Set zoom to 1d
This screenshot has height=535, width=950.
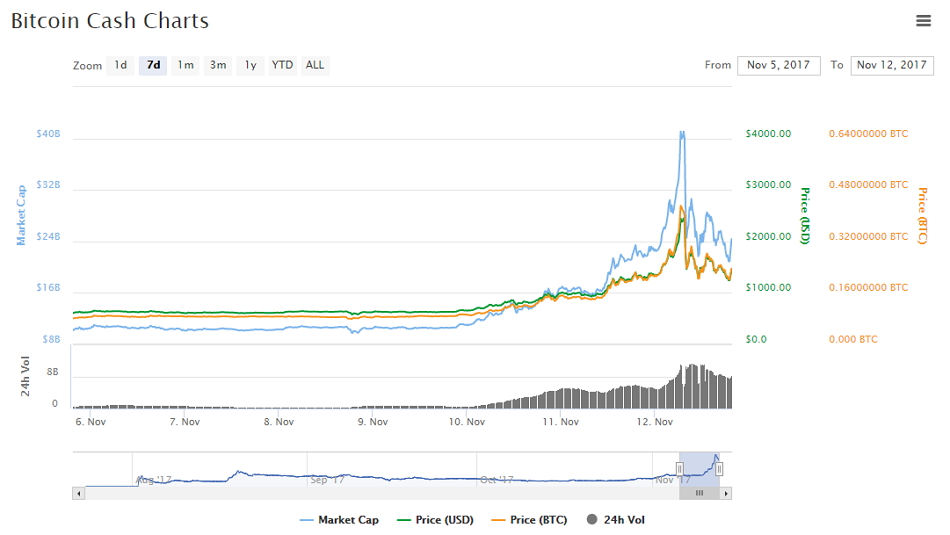click(120, 66)
